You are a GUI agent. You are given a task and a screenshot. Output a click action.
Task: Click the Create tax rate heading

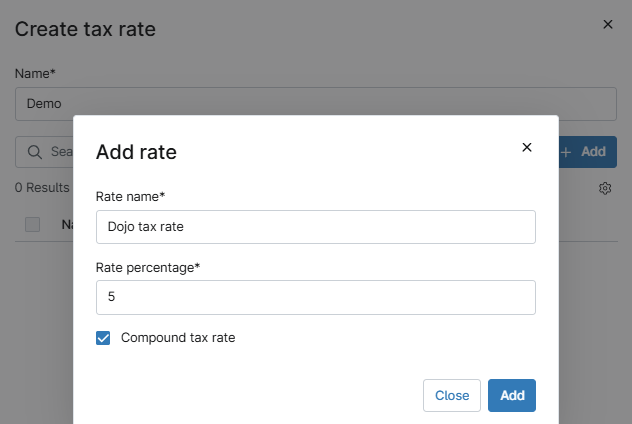[x=85, y=29]
